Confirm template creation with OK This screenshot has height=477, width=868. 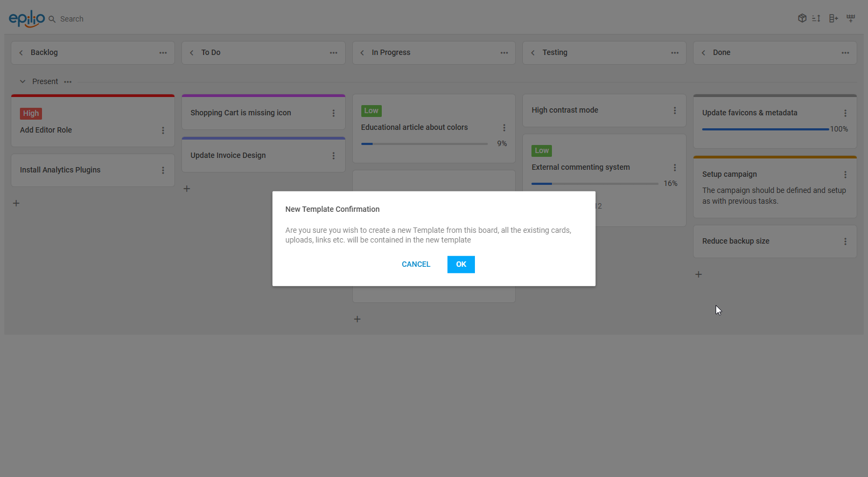tap(461, 265)
